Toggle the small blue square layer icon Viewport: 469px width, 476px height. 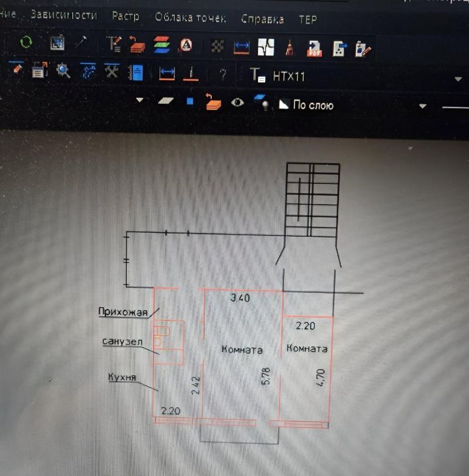pyautogui.click(x=190, y=102)
